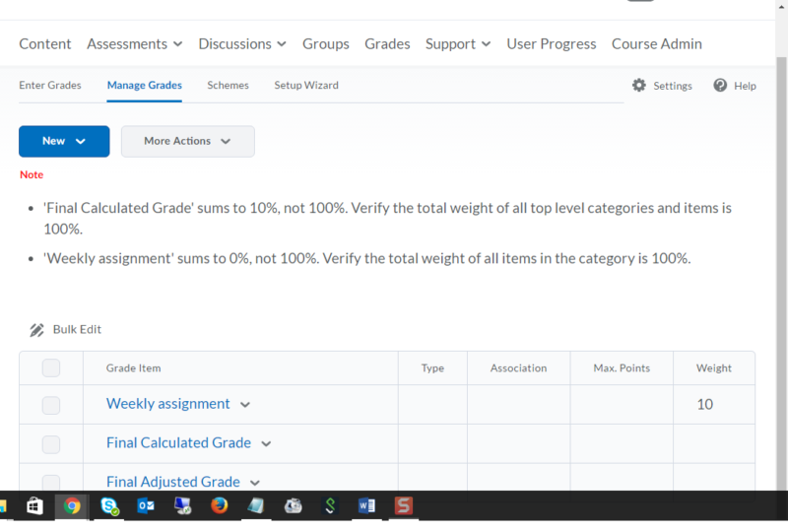
Task: Click the Help link text
Action: [745, 86]
